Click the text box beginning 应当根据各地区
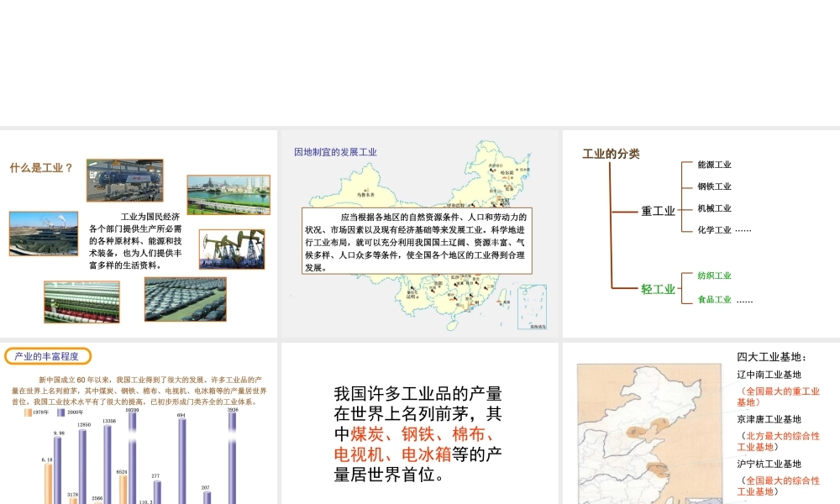The image size is (840, 504). 417,241
